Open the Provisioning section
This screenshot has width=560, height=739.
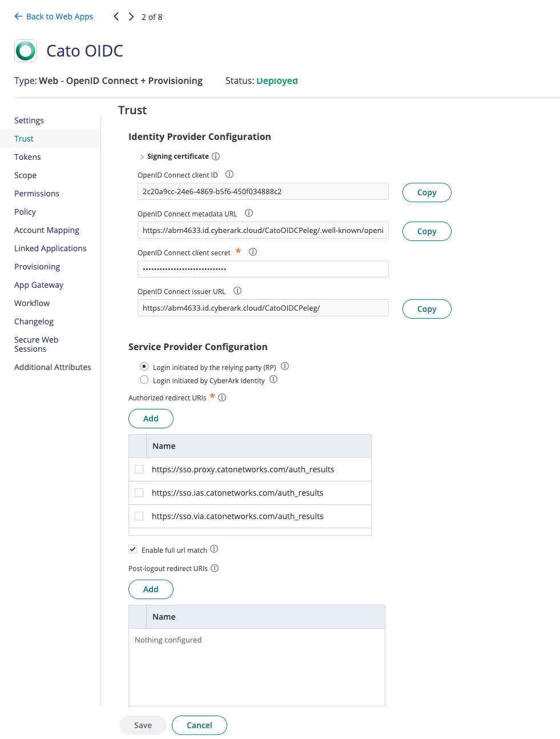(x=37, y=266)
